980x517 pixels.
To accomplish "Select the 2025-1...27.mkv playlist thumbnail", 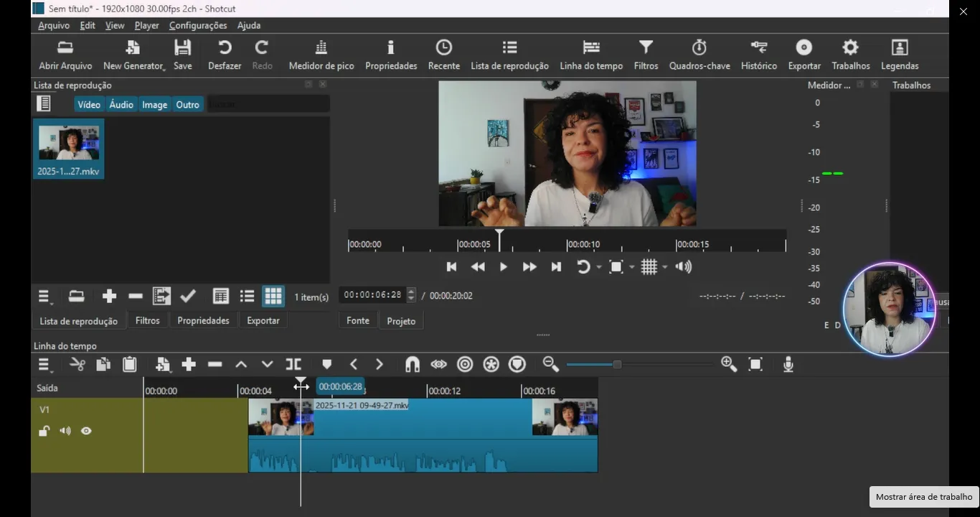I will 69,149.
